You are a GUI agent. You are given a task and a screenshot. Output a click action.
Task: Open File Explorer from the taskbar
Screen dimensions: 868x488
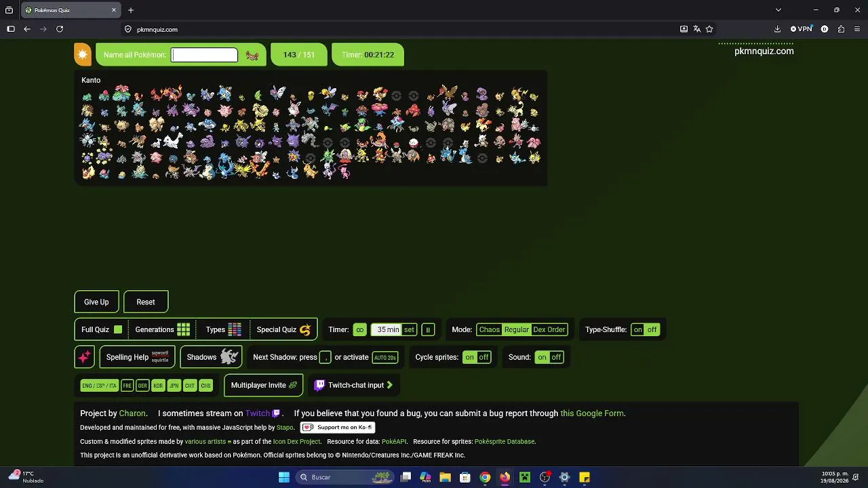(445, 477)
